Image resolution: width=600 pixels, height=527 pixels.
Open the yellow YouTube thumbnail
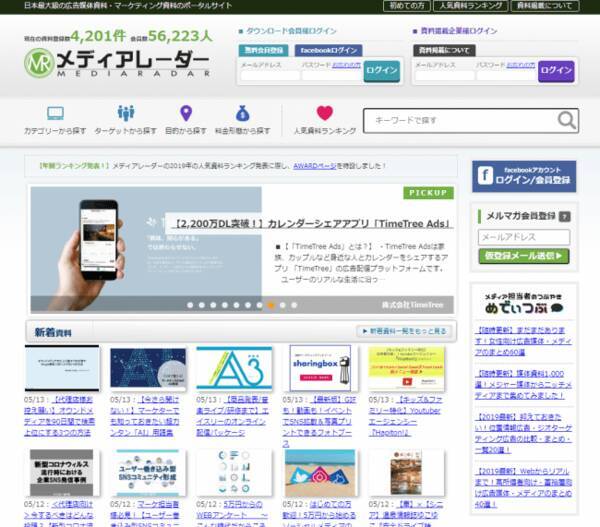click(407, 368)
